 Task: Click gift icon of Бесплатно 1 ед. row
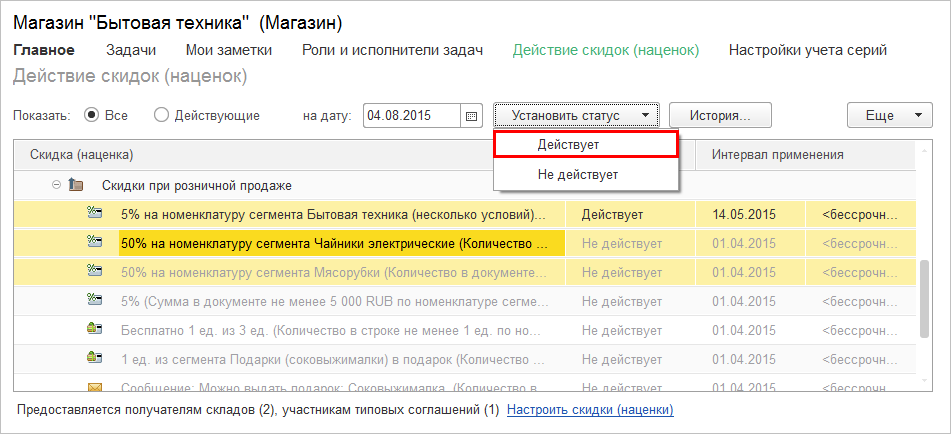coord(96,328)
